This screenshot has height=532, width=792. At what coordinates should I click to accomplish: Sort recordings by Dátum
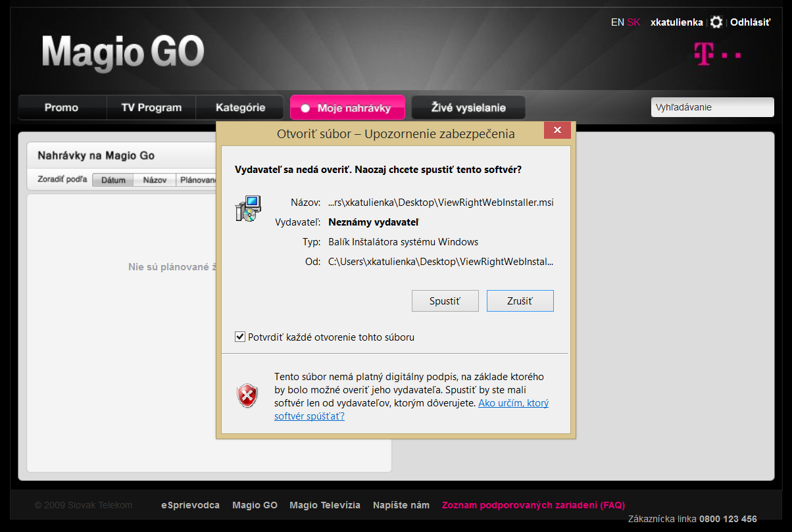coord(113,180)
